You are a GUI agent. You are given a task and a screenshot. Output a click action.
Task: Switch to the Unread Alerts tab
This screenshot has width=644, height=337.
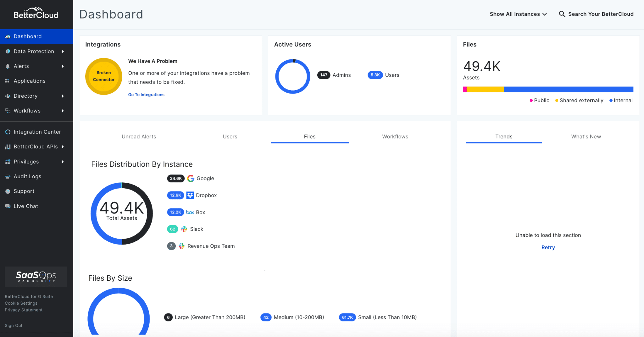coord(139,136)
